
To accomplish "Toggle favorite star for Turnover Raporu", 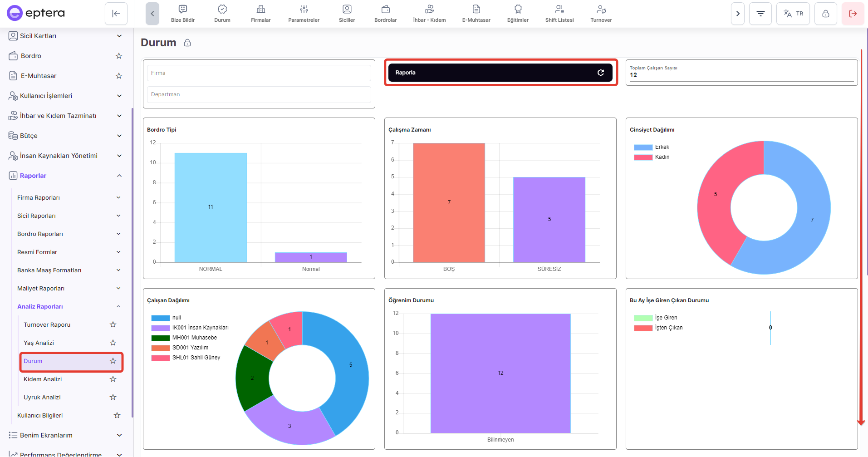I will [113, 324].
